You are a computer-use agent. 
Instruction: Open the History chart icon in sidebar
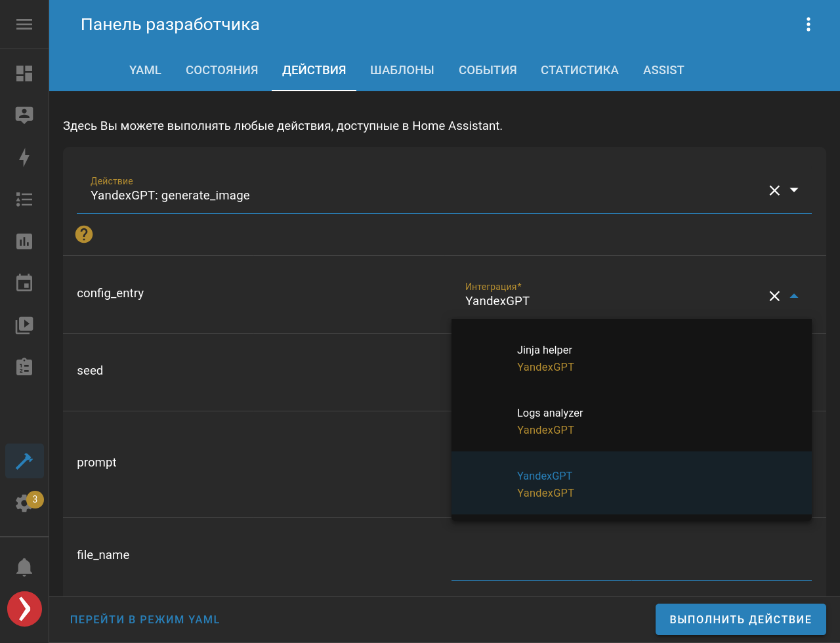pyautogui.click(x=24, y=241)
